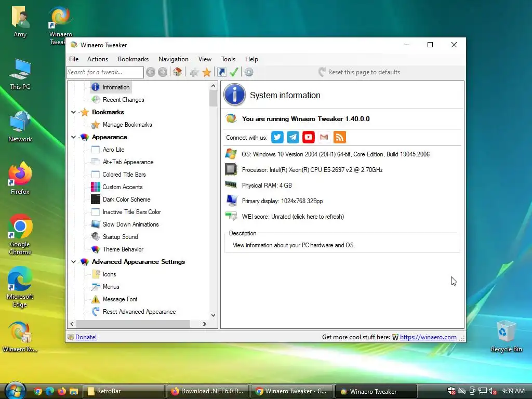Open bookmarks via the gold star toolbar icon
The height and width of the screenshot is (399, 532).
pyautogui.click(x=207, y=72)
